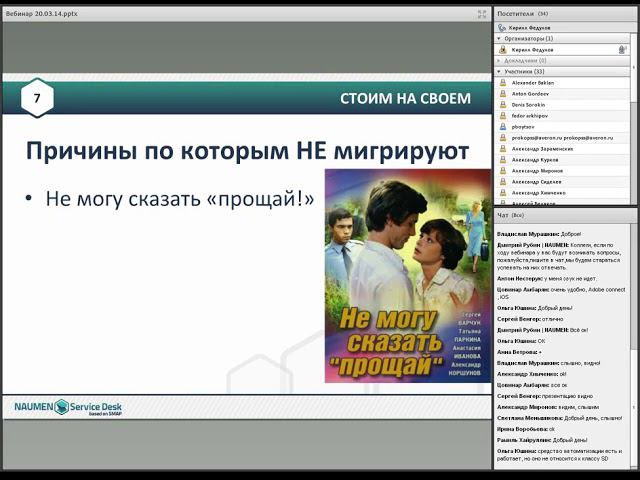This screenshot has height=480, width=640.
Task: Click the chat message mentioning Adobe connect, iOS
Action: coord(561,293)
